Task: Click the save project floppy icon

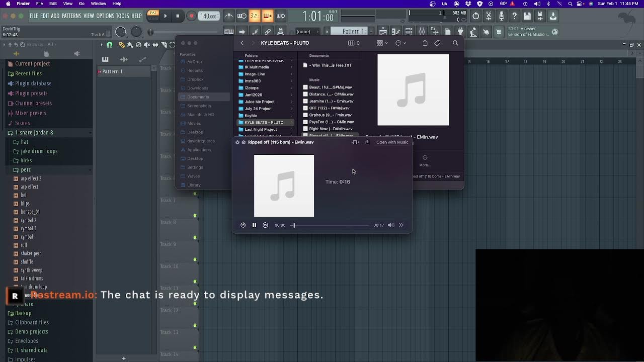Action: coord(527,16)
